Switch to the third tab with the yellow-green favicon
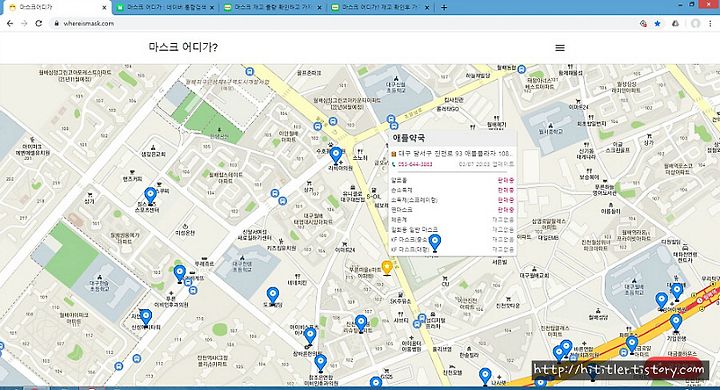 [x=273, y=7]
